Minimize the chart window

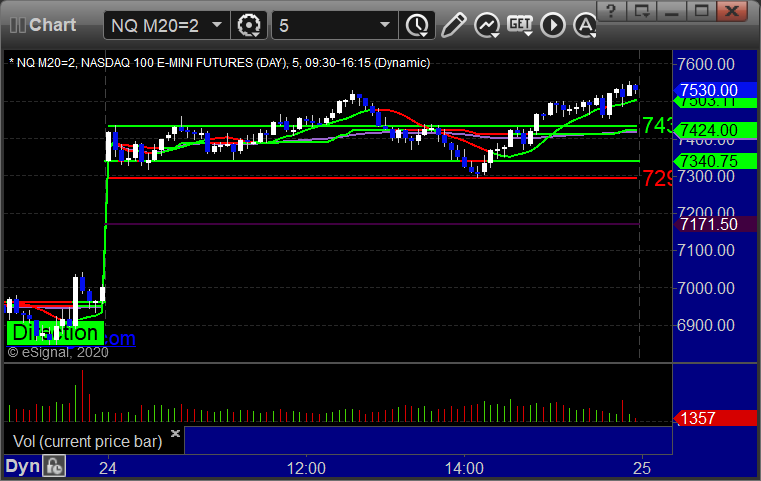(x=671, y=10)
